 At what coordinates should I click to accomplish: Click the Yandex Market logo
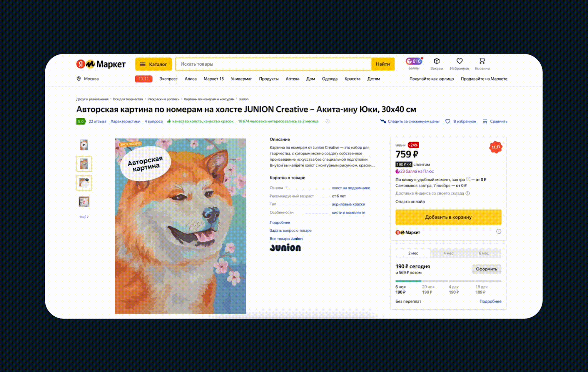101,64
